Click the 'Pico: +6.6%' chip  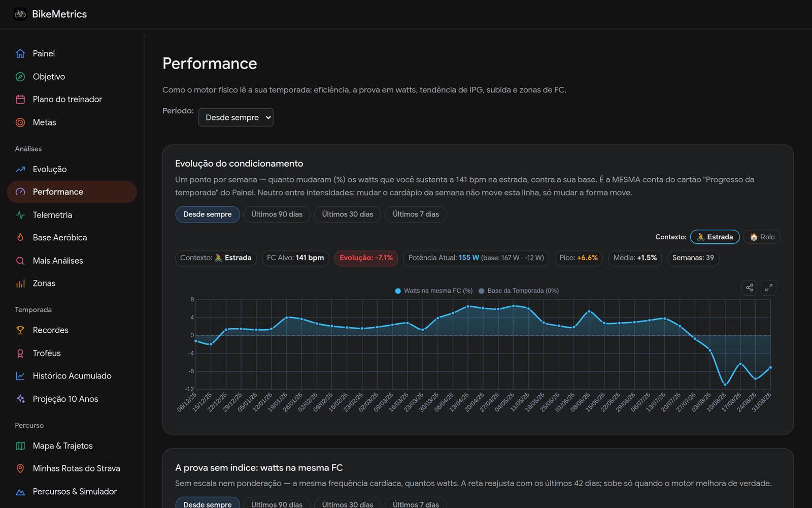pos(579,258)
